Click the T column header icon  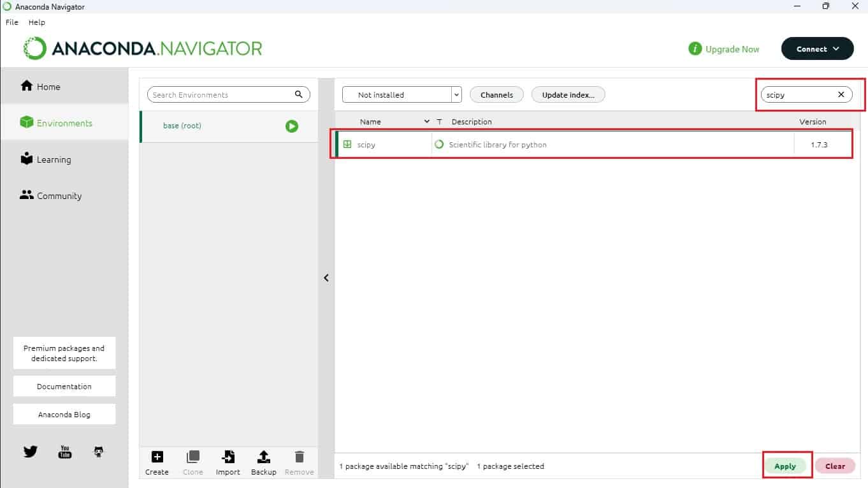[x=439, y=122]
